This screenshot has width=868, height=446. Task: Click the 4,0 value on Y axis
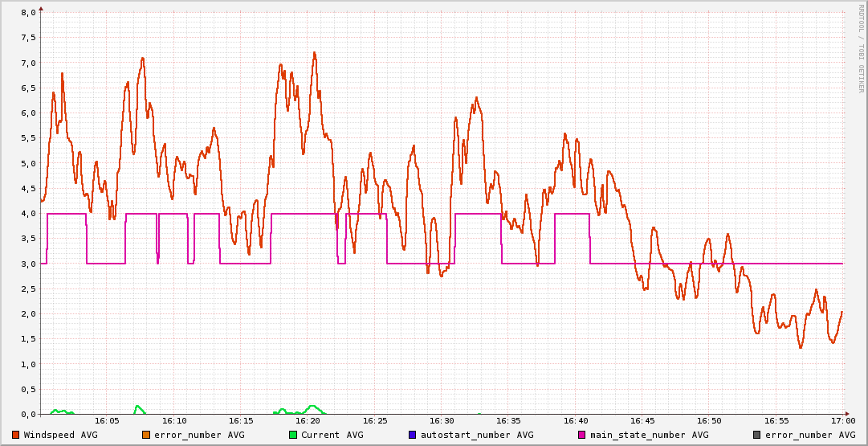(x=28, y=214)
